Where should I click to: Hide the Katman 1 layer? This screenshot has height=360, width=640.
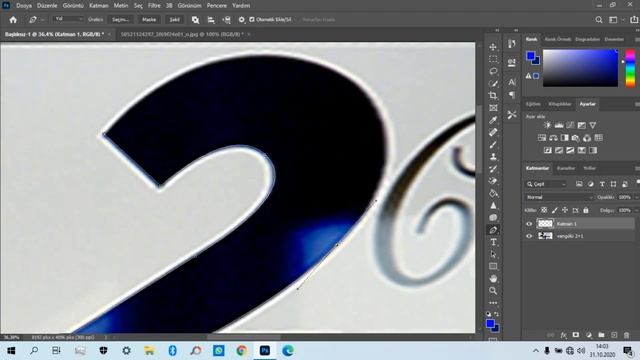(x=529, y=224)
